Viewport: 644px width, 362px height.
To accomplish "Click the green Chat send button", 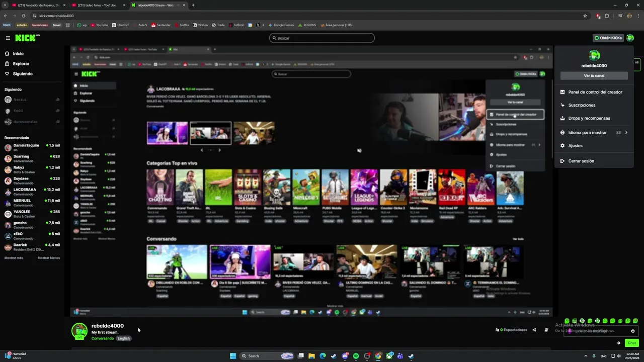I will (x=632, y=343).
